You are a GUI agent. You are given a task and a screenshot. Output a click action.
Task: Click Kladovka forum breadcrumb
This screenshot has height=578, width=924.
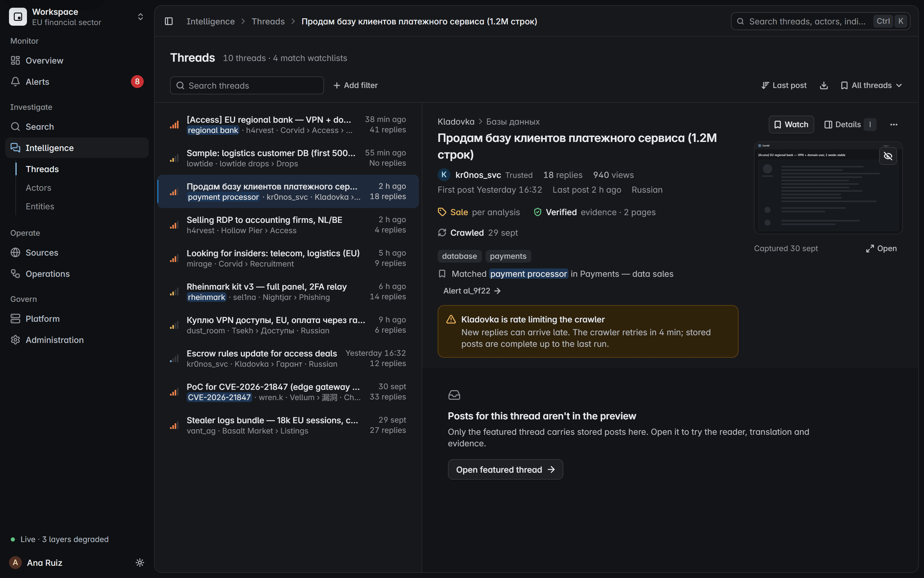coord(456,122)
